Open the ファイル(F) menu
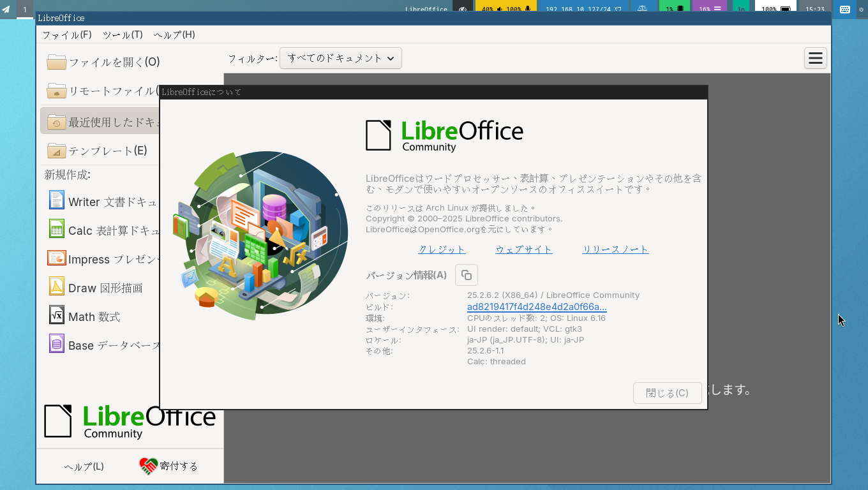The height and width of the screenshot is (490, 868). tap(67, 34)
